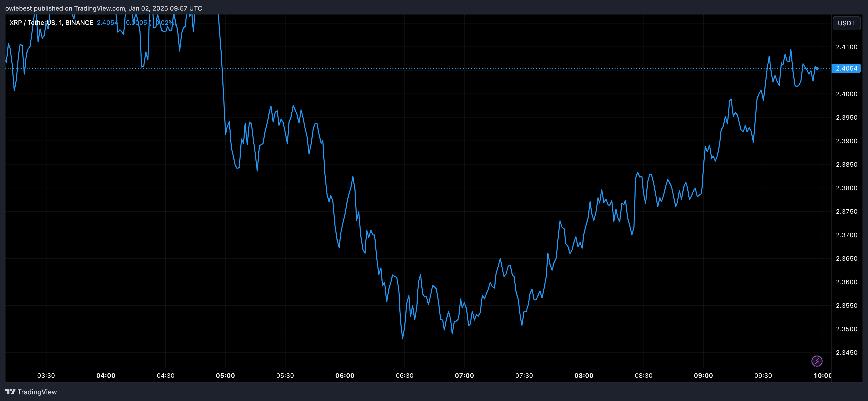Click the 04:30 time axis label
Viewport: 868px width, 401px height.
(166, 376)
